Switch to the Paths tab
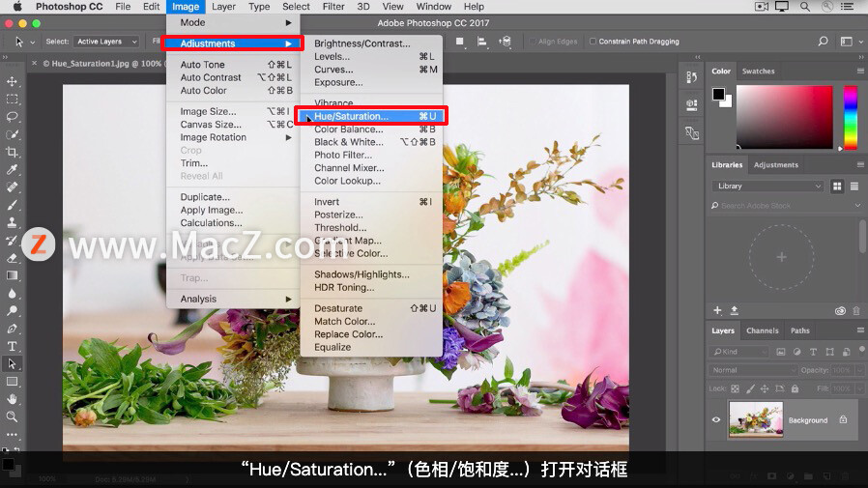 800,330
